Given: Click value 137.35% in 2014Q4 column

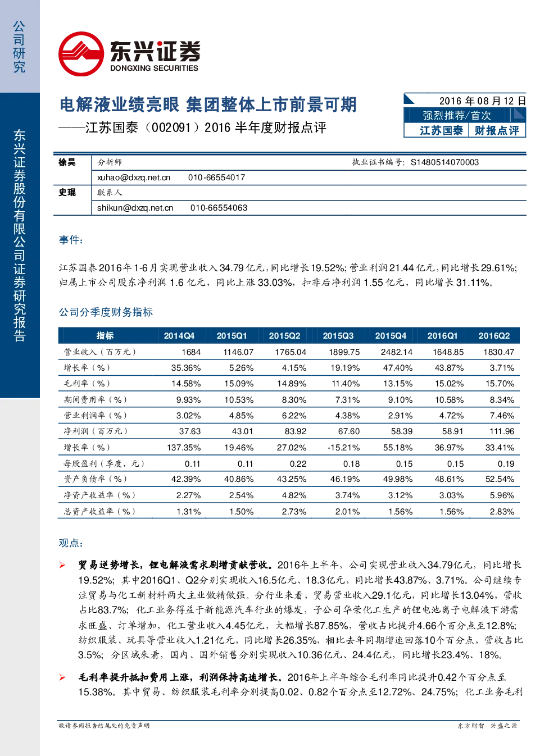Looking at the screenshot, I should (x=184, y=448).
